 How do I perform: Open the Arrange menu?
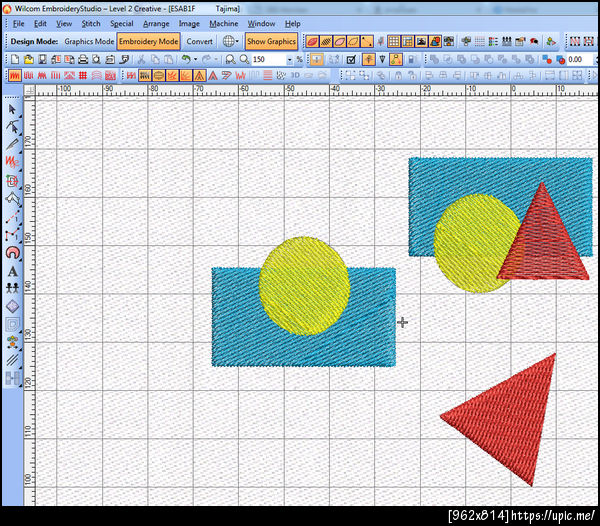(156, 24)
